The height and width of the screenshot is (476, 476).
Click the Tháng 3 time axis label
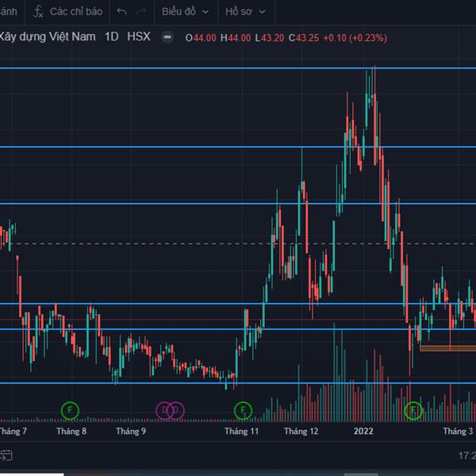[458, 431]
